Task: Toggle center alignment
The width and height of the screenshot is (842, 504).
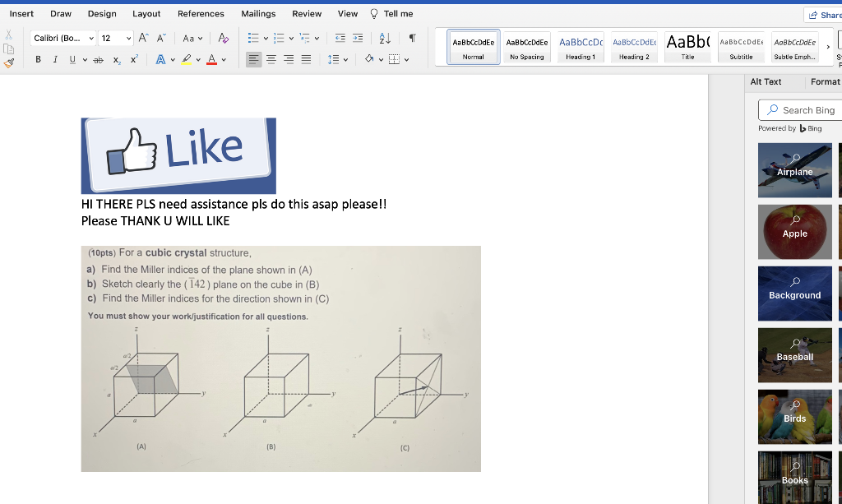Action: [x=271, y=59]
